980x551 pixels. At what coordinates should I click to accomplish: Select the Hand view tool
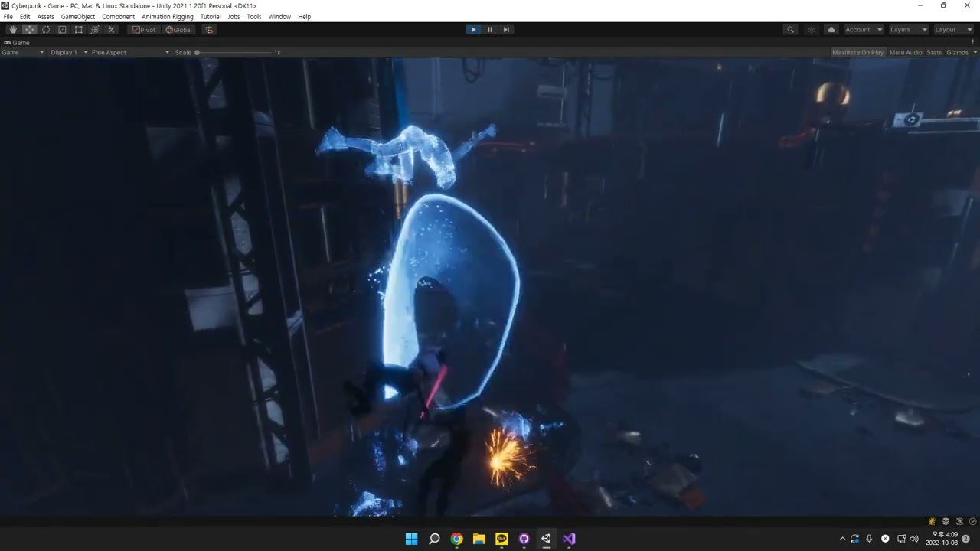point(13,30)
